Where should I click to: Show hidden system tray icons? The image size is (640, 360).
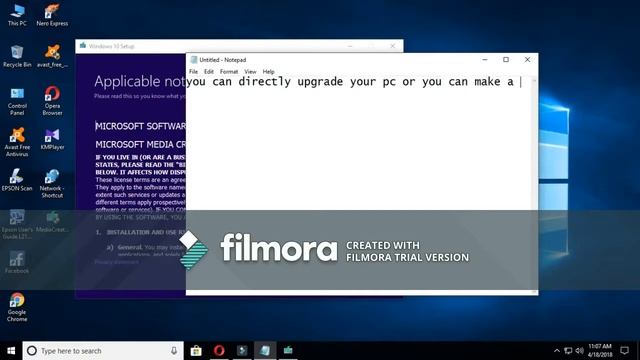point(557,351)
